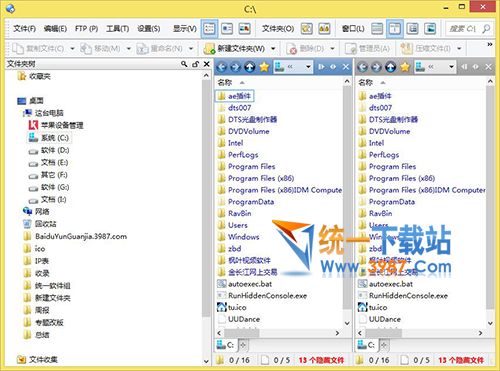This screenshot has width=500, height=371.
Task: Click the 复制文件(C) toolbar button
Action: pyautogui.click(x=38, y=49)
